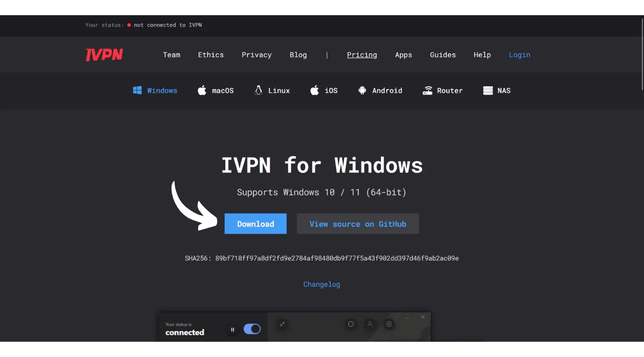Click 'Supports Windows 10 / 11 (64-bit)' text
The height and width of the screenshot is (357, 644).
(x=321, y=192)
